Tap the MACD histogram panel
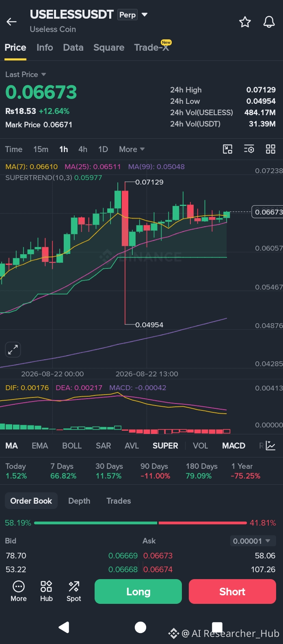 [115, 429]
